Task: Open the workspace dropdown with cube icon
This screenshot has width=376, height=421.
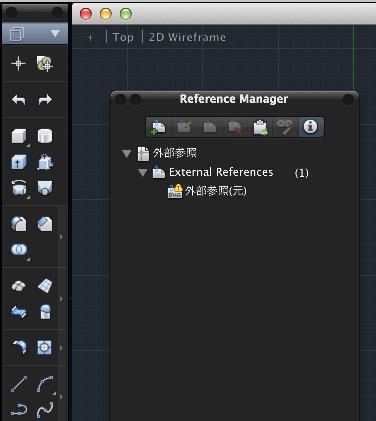Action: click(x=35, y=34)
